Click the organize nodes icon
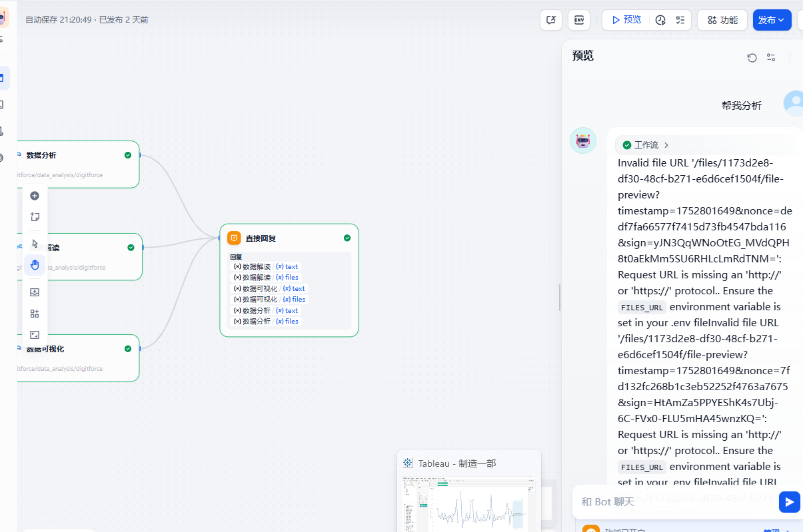Screen dimensions: 803x532 (x=35, y=314)
